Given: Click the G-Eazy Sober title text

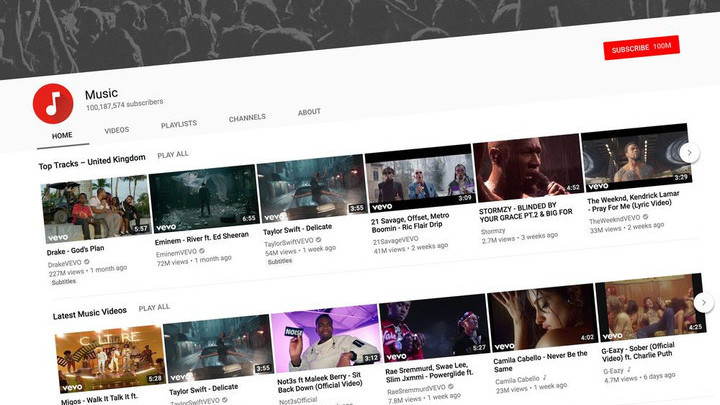Looking at the screenshot, I should pos(638,351).
